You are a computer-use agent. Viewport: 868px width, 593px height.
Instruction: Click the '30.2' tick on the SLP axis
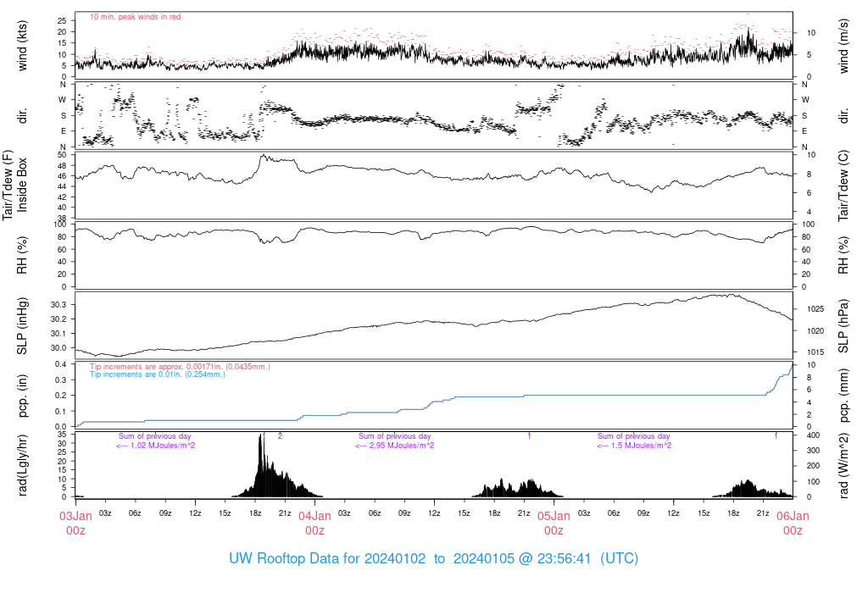pos(58,319)
